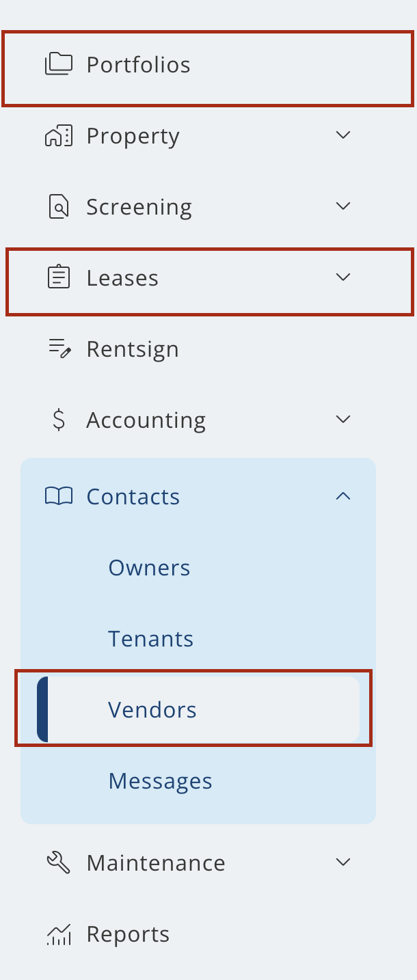Go to Messages

[x=159, y=780]
